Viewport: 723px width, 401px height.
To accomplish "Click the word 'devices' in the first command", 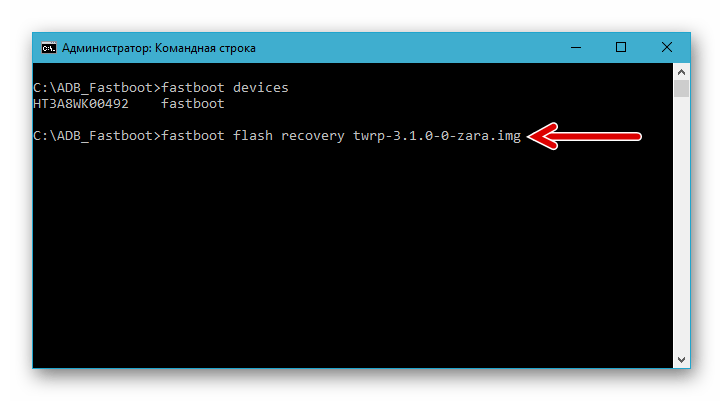I will coord(261,88).
